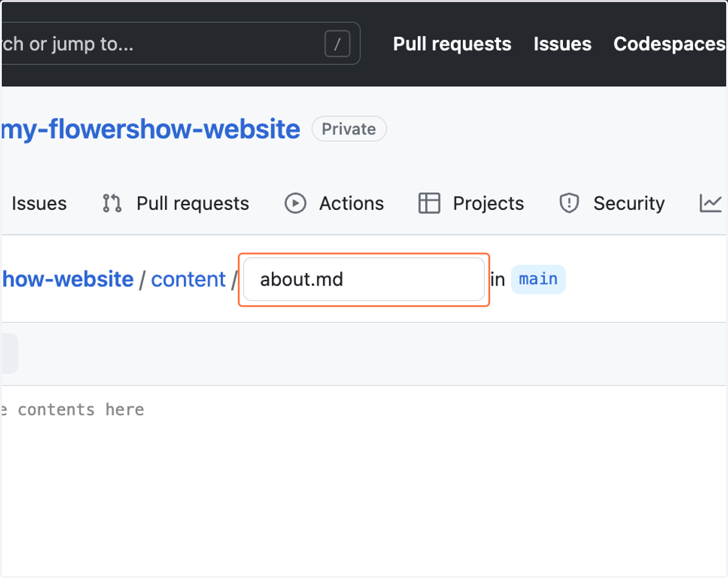
Task: Click the slash shortcut key icon in search
Action: (x=337, y=44)
